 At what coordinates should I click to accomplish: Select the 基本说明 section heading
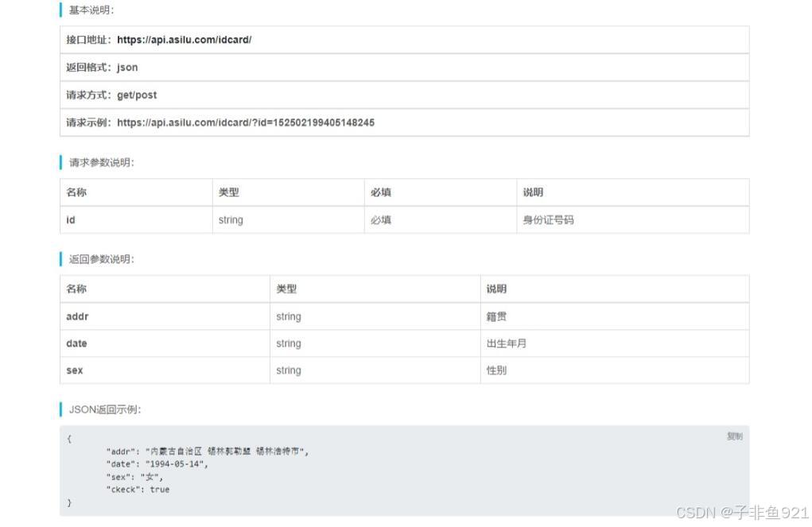pyautogui.click(x=91, y=10)
